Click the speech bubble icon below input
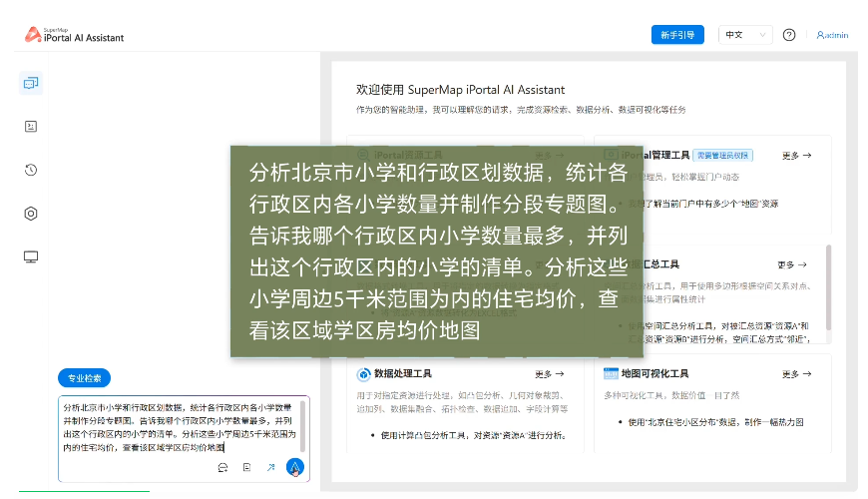868x499 pixels. (222, 467)
